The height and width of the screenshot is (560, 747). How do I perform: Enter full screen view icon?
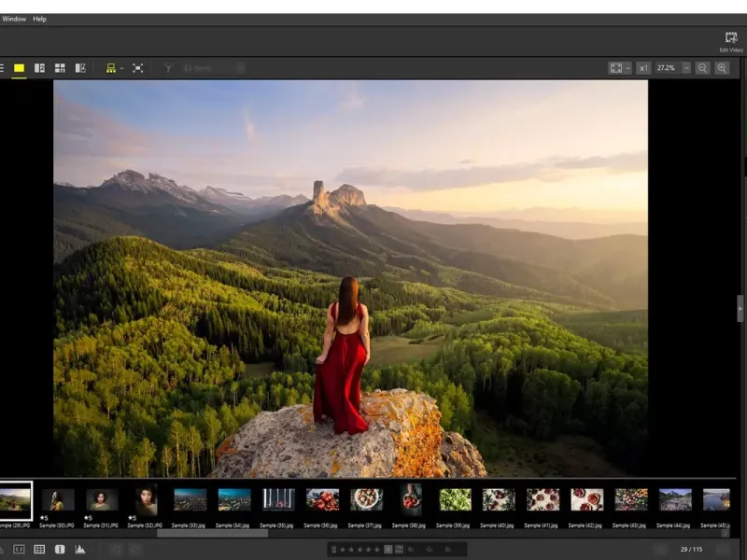click(137, 68)
